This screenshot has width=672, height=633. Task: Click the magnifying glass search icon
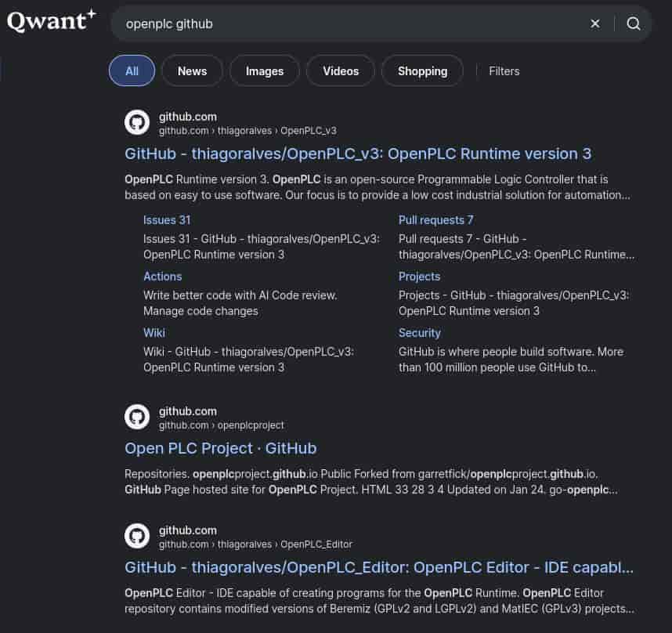pos(634,24)
